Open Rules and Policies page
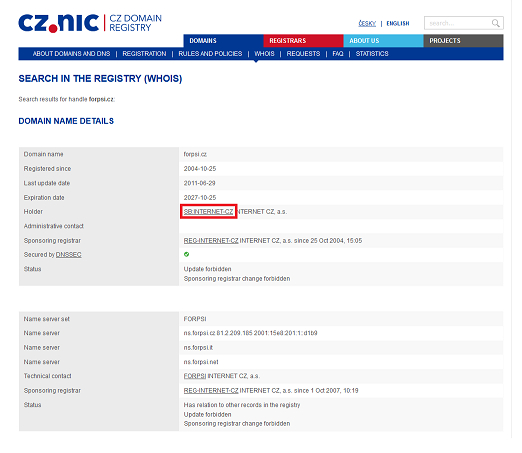Viewport: 522px width, 453px height. click(x=210, y=54)
